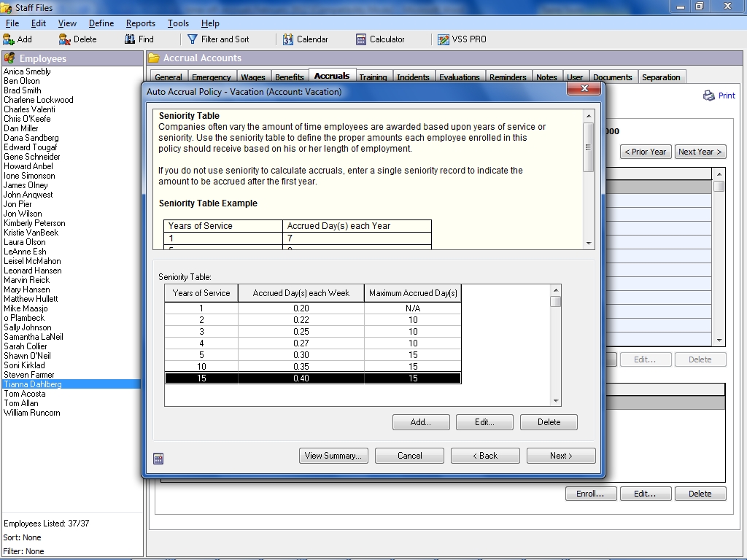Add a new seniority table entry
The width and height of the screenshot is (747, 560).
point(421,421)
